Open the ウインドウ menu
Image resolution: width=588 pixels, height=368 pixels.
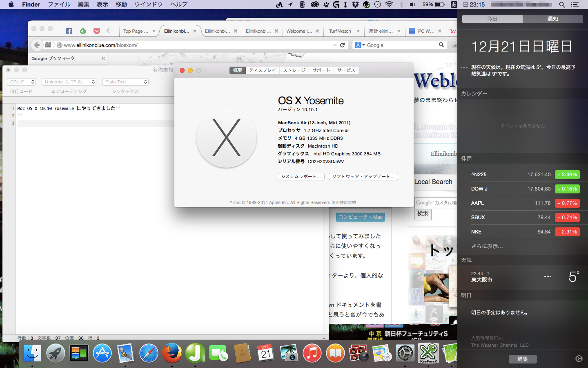click(x=149, y=4)
